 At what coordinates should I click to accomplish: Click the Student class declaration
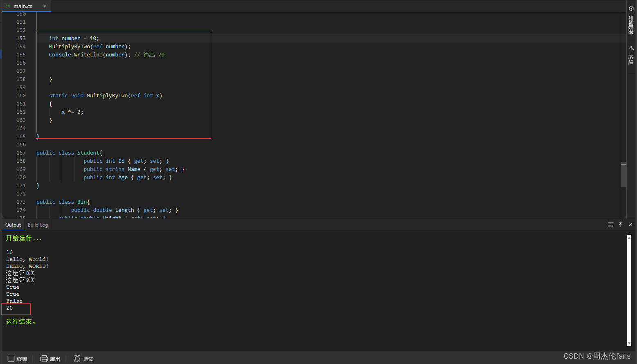88,153
